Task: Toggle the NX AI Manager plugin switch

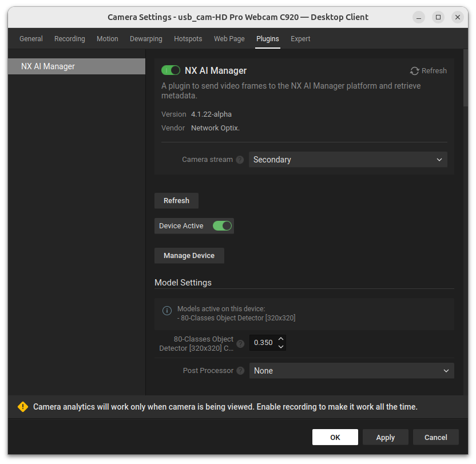Action: 170,70
